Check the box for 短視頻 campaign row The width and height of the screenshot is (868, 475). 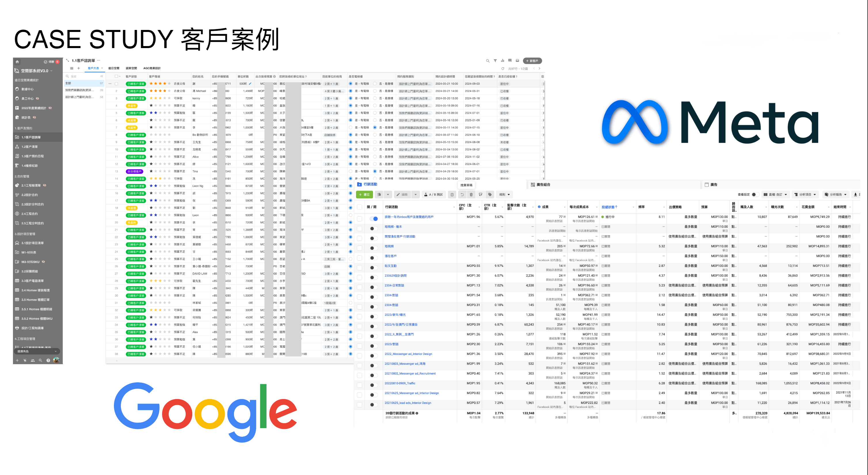[359, 248]
